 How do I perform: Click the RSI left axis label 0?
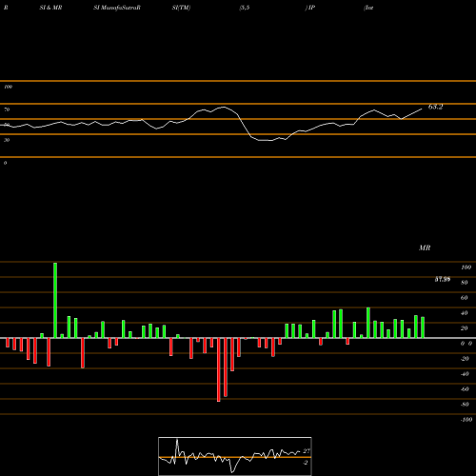(x=5, y=163)
